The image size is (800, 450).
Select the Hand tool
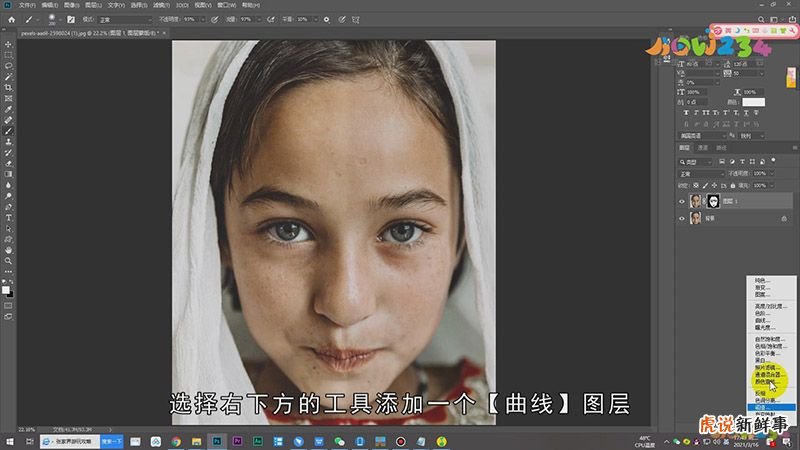tap(8, 250)
